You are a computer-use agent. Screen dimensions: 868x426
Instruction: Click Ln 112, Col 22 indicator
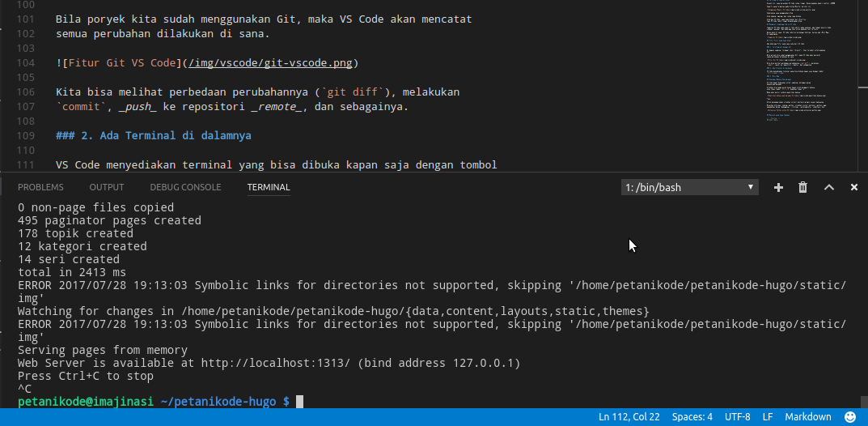pyautogui.click(x=631, y=416)
